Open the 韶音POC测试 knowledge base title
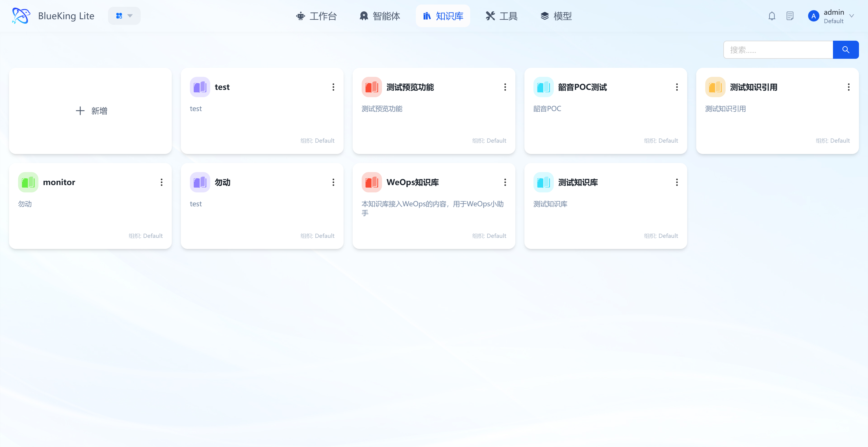The image size is (868, 447). point(582,87)
